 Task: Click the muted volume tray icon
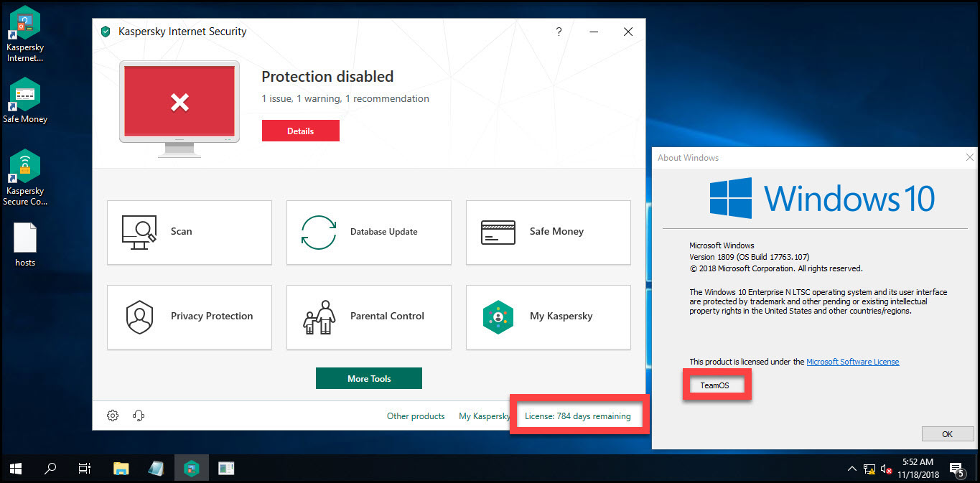coord(885,469)
